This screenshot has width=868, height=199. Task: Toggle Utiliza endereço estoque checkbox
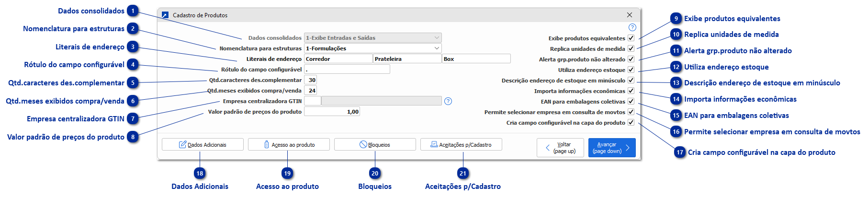pyautogui.click(x=631, y=70)
